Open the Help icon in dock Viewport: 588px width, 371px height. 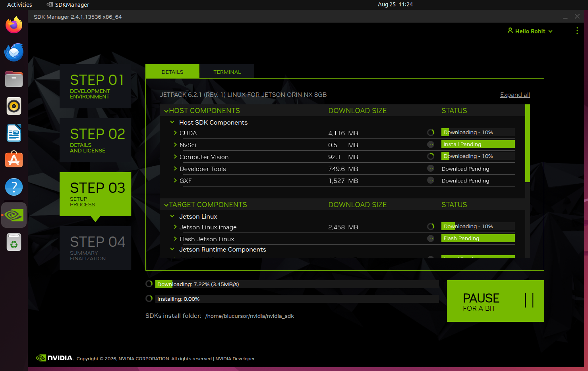tap(14, 187)
